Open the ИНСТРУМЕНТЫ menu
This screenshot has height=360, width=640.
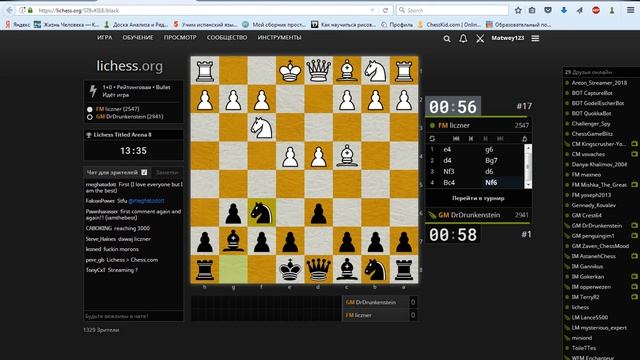[x=279, y=38]
